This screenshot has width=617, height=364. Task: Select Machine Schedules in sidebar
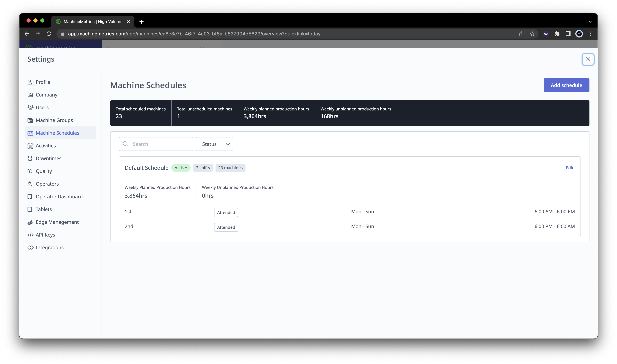coord(60,133)
